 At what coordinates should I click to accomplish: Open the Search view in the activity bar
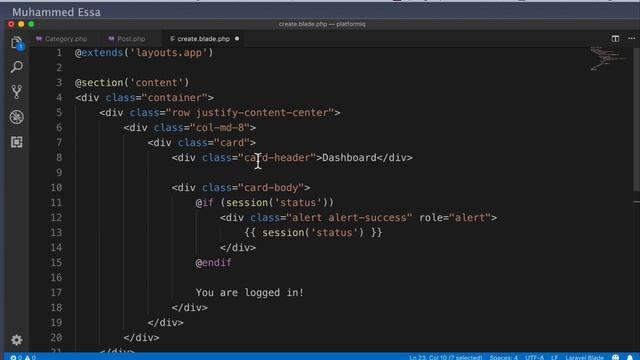coord(16,67)
